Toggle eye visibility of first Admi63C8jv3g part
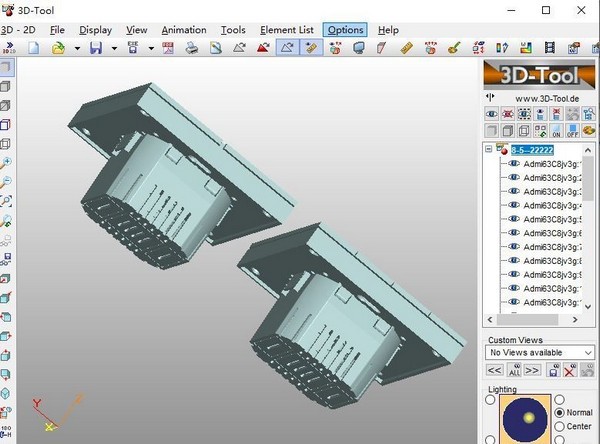Screen dimensions: 600x444 [514, 163]
